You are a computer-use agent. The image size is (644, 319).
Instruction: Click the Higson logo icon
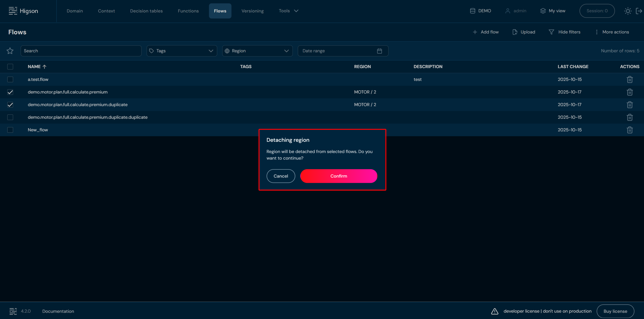pyautogui.click(x=13, y=11)
